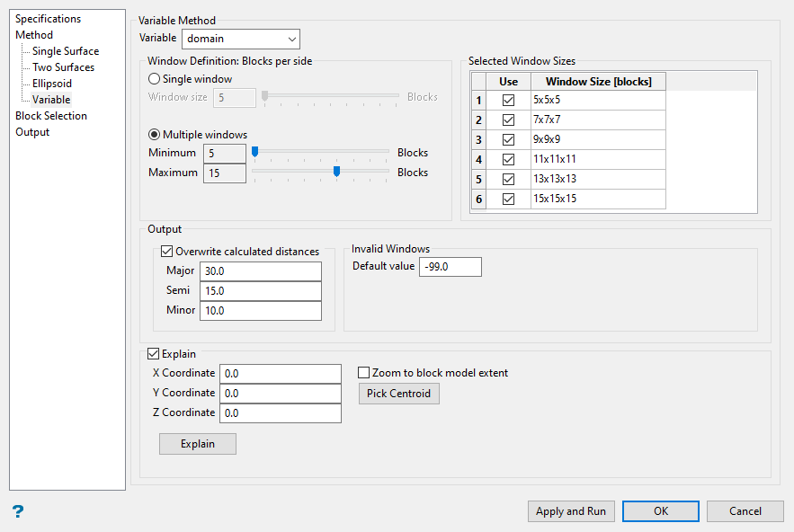The image size is (794, 532).
Task: Check Zoom to block model extent
Action: point(364,373)
